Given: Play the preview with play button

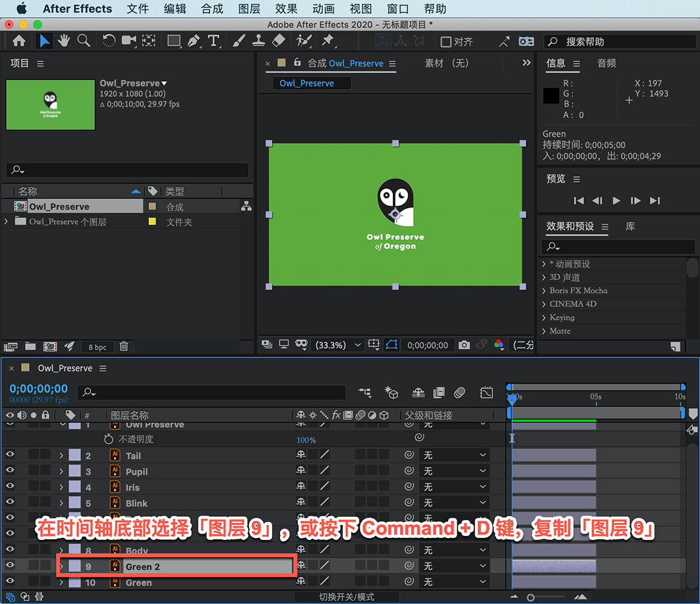Looking at the screenshot, I should click(x=616, y=200).
